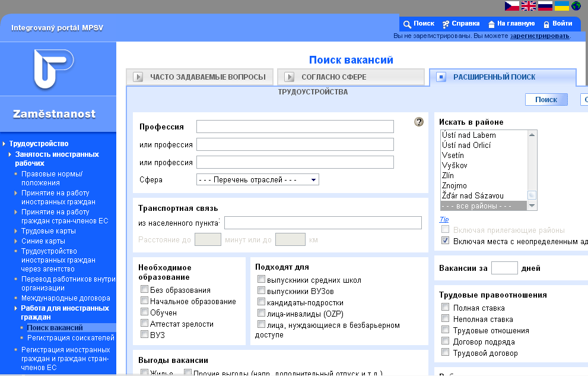The height and width of the screenshot is (376, 588).
Task: Choose the Ukrainian flag language icon
Action: click(x=562, y=6)
